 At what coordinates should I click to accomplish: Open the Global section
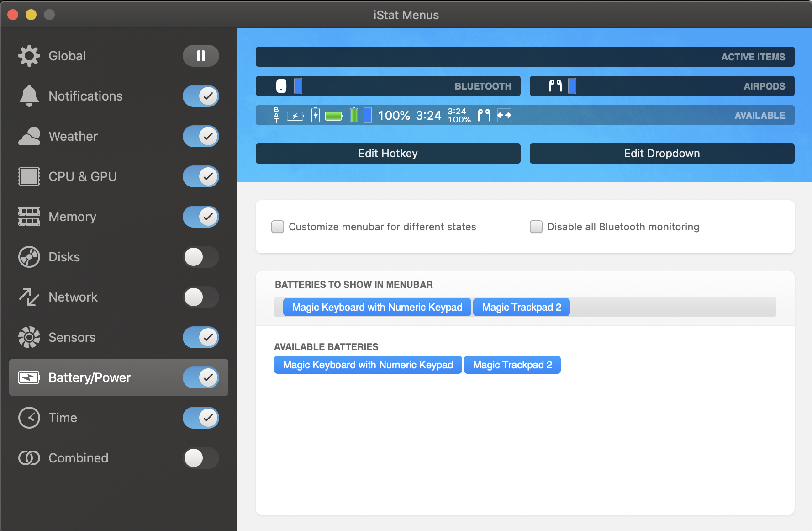click(67, 56)
